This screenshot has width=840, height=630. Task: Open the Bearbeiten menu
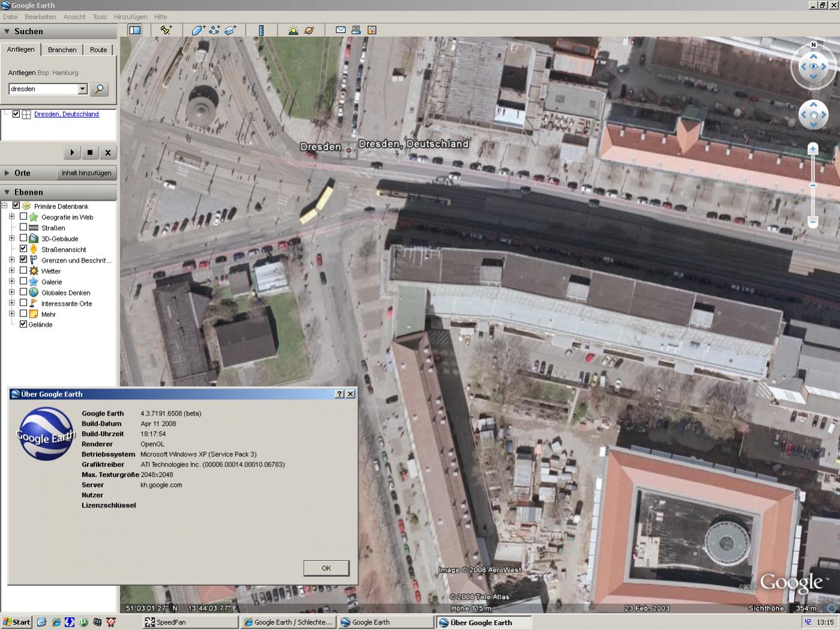click(x=40, y=17)
